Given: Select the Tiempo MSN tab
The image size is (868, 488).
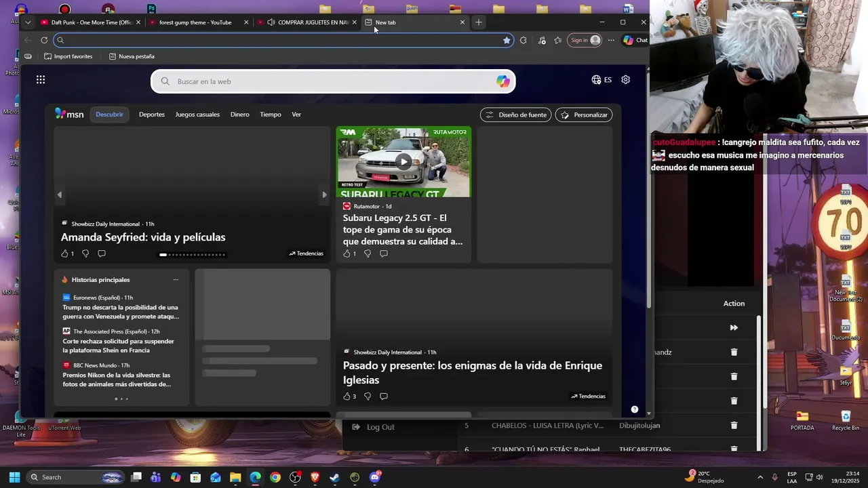Looking at the screenshot, I should [x=271, y=115].
